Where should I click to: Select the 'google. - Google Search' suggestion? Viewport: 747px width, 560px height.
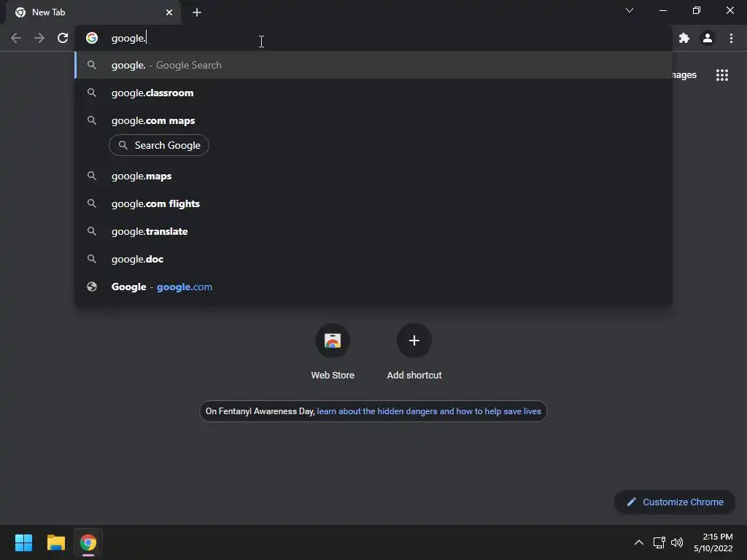(x=374, y=65)
